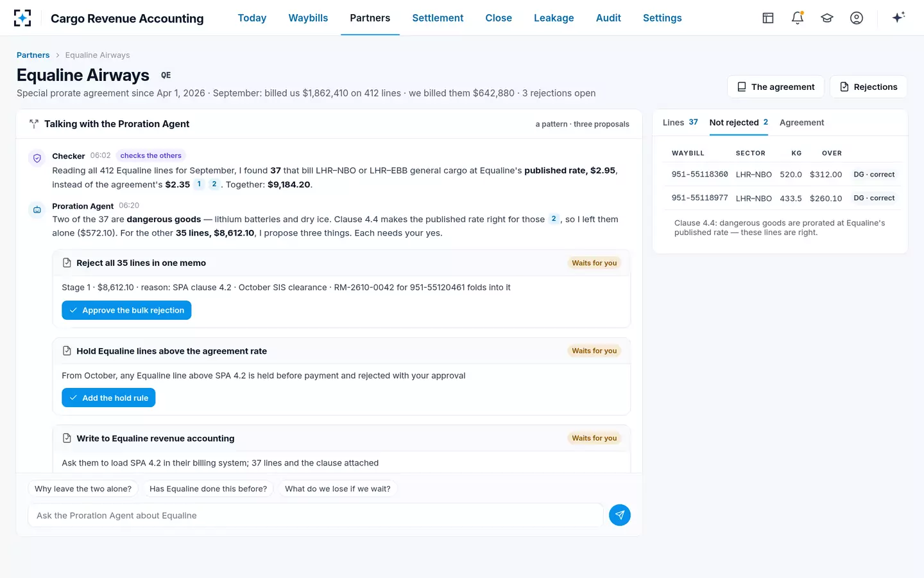The width and height of the screenshot is (924, 578).
Task: Open the Leakage section
Action: pos(554,18)
